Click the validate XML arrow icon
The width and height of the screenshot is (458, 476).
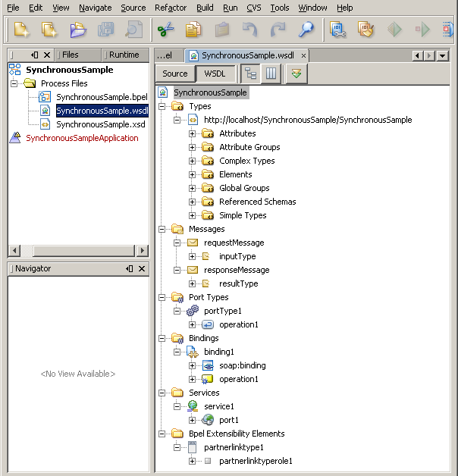[x=296, y=74]
